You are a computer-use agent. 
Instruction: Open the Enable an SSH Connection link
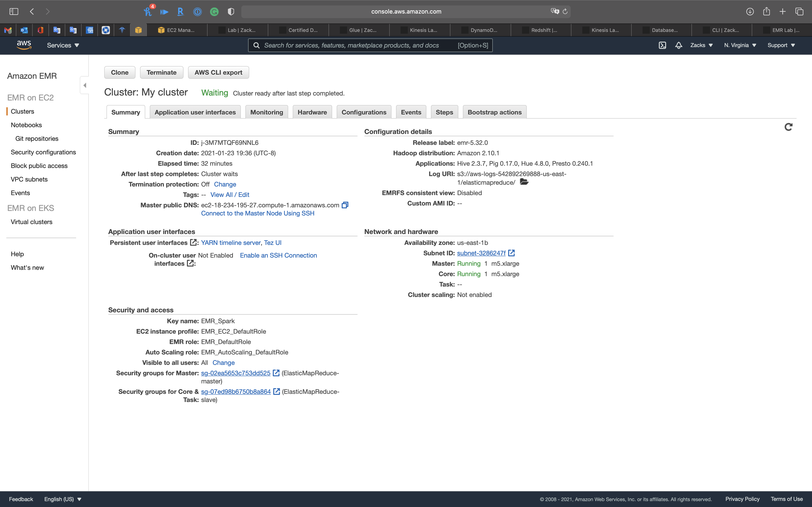[x=278, y=255]
